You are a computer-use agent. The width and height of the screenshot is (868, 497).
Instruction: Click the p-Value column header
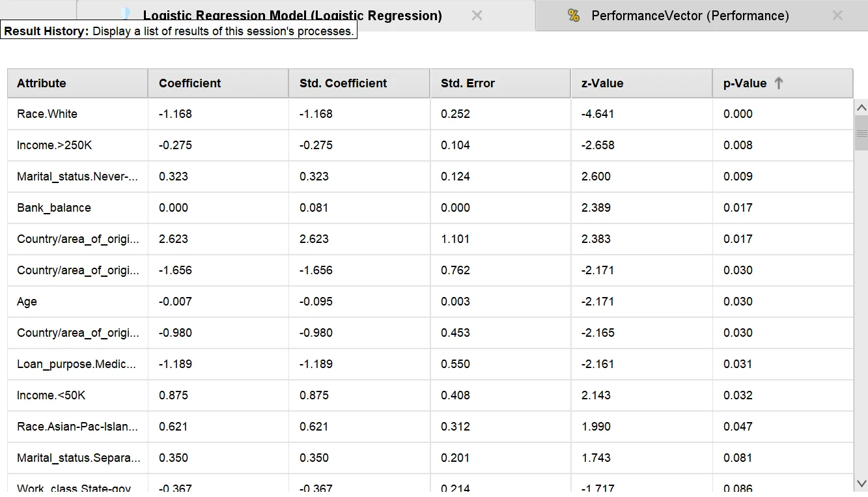click(x=783, y=83)
